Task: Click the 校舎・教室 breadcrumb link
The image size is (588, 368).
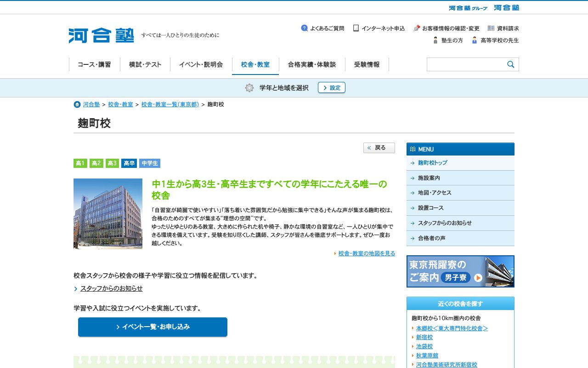Action: click(x=120, y=104)
